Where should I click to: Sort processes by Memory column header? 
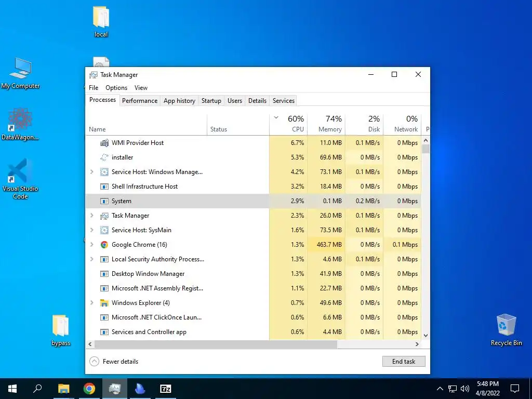[326, 124]
